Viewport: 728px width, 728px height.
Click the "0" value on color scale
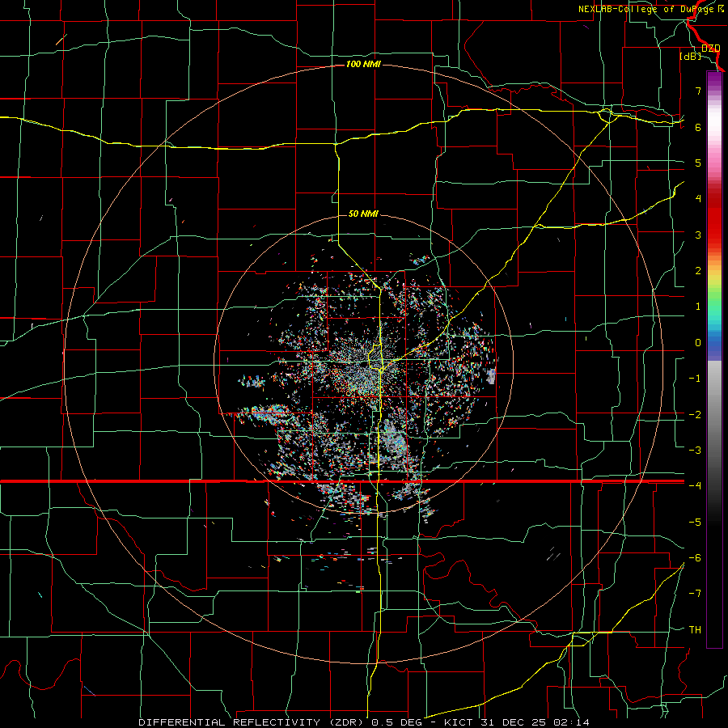(x=698, y=343)
